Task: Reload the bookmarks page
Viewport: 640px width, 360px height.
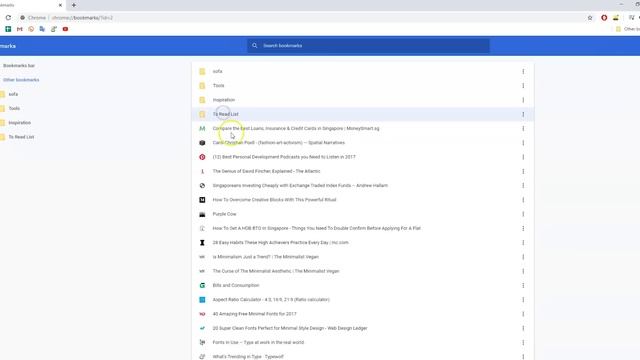Action: (8, 18)
